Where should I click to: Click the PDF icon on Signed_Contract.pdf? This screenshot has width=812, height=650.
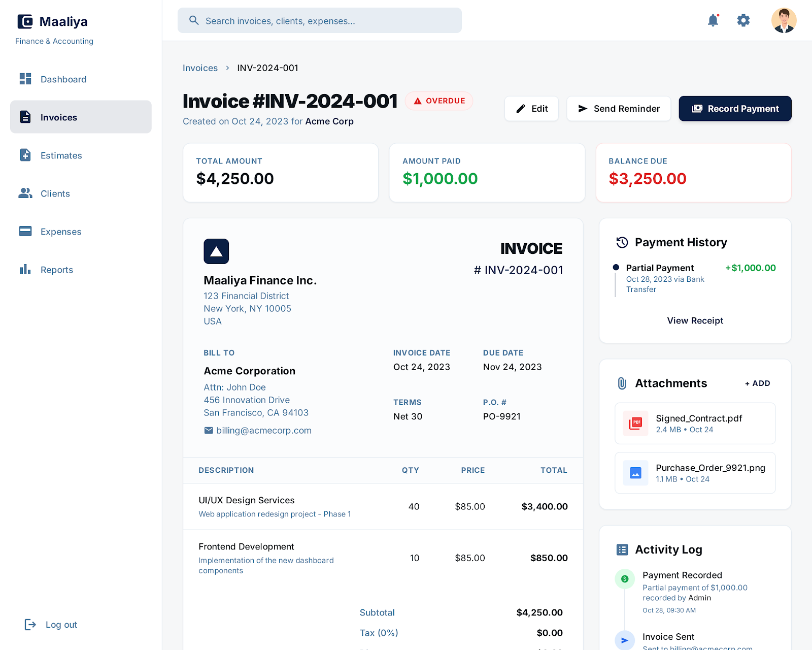click(635, 423)
